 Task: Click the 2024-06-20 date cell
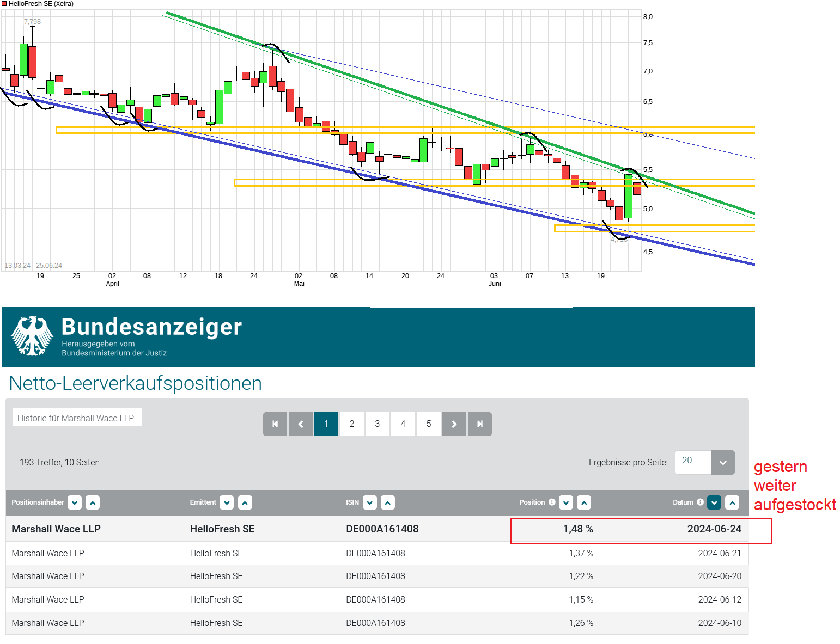click(x=720, y=576)
